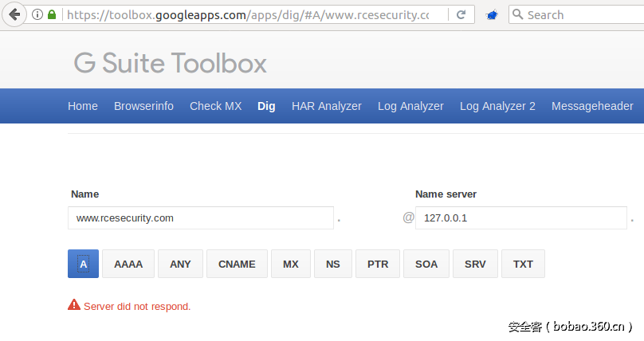Screen dimensions: 644x341
Task: Select PTR record type
Action: tap(378, 264)
